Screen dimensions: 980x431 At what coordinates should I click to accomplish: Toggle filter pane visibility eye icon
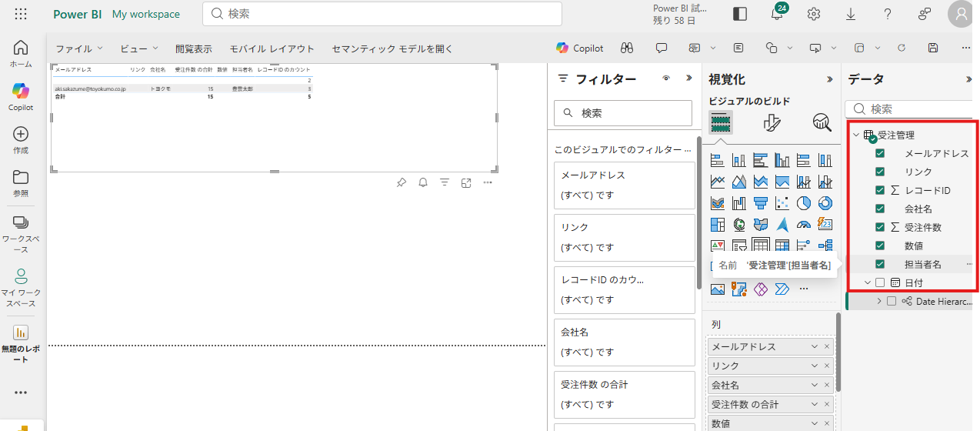click(666, 79)
